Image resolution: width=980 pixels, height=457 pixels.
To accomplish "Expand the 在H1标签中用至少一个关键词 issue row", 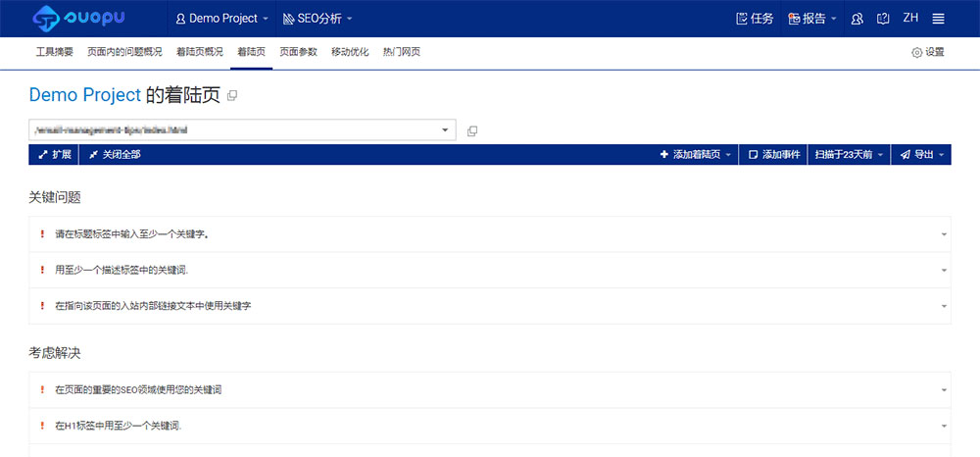I will [x=490, y=426].
